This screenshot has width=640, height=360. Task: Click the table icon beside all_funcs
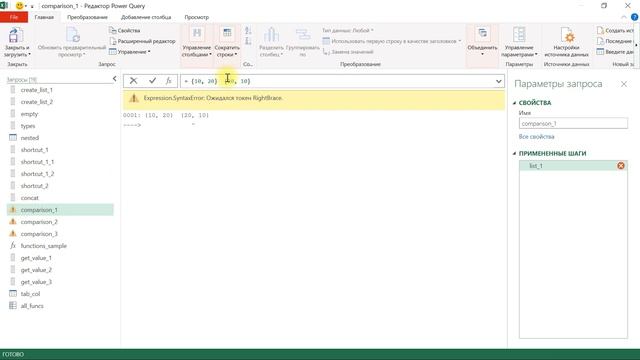coord(13,305)
